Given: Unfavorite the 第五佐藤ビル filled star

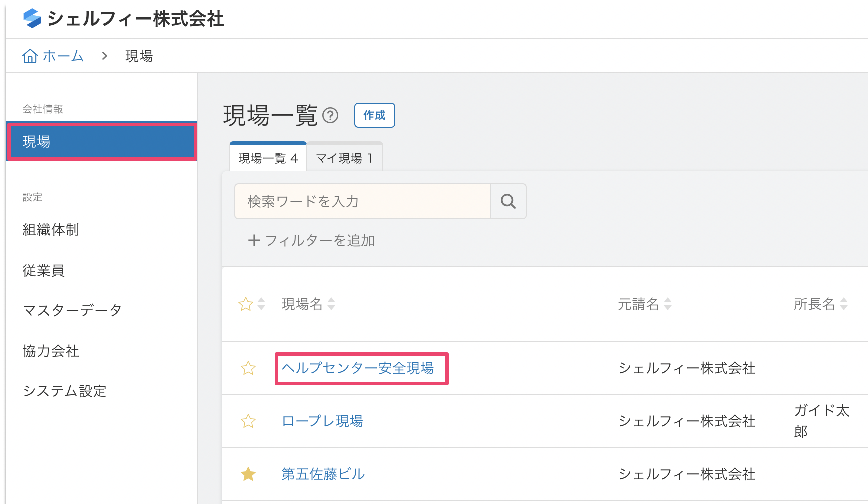Looking at the screenshot, I should coord(248,474).
